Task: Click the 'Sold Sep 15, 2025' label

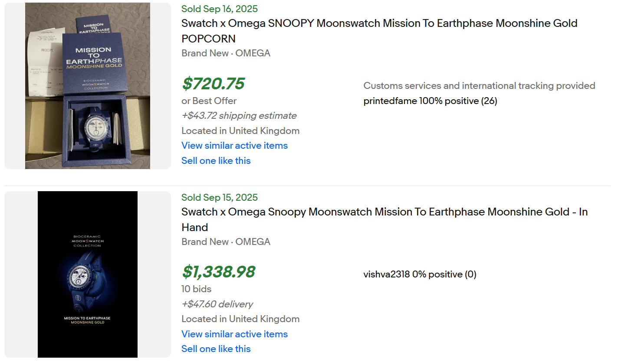Action: [x=219, y=198]
